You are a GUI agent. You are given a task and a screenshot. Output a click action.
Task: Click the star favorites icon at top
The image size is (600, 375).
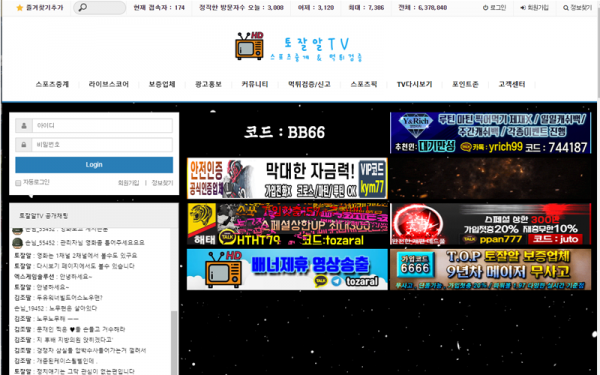click(20, 8)
